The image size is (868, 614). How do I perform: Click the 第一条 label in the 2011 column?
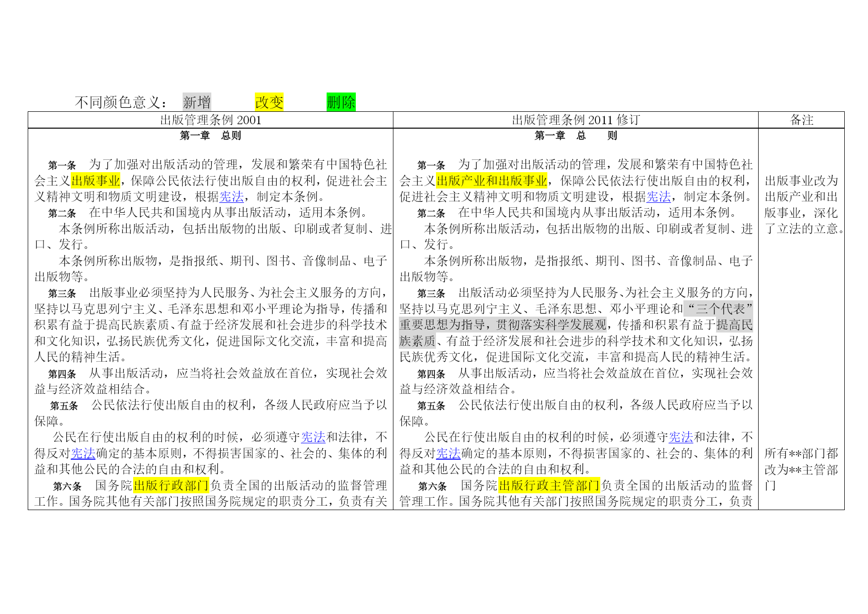point(431,165)
